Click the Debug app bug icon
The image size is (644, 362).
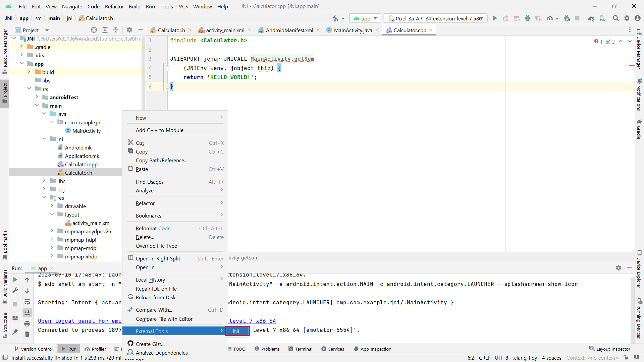(528, 18)
